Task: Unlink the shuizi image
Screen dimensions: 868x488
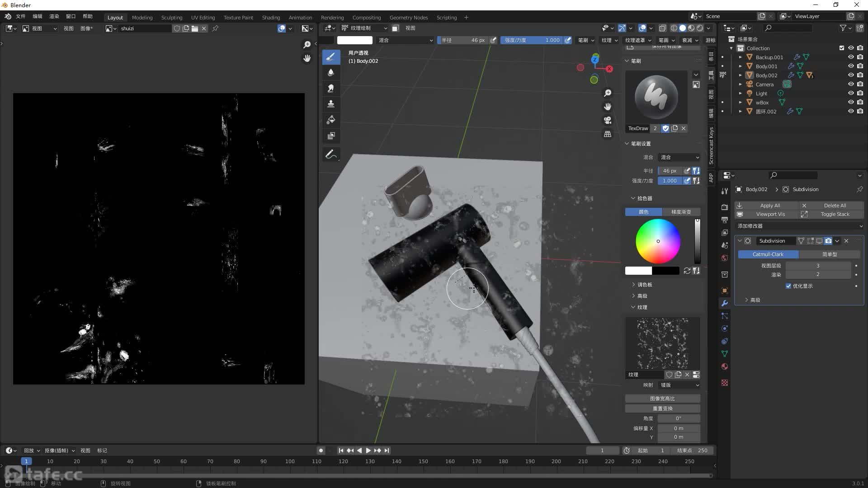Action: click(204, 28)
